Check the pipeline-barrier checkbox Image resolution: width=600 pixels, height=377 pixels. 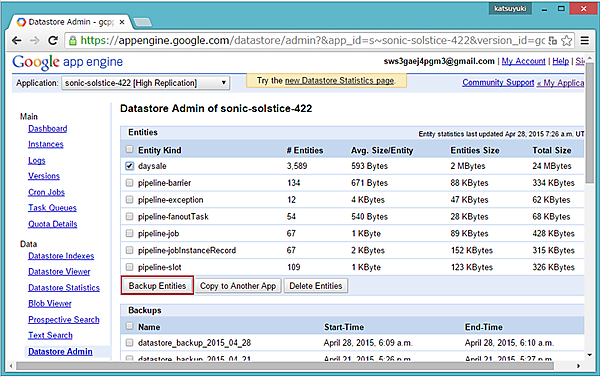pos(129,183)
